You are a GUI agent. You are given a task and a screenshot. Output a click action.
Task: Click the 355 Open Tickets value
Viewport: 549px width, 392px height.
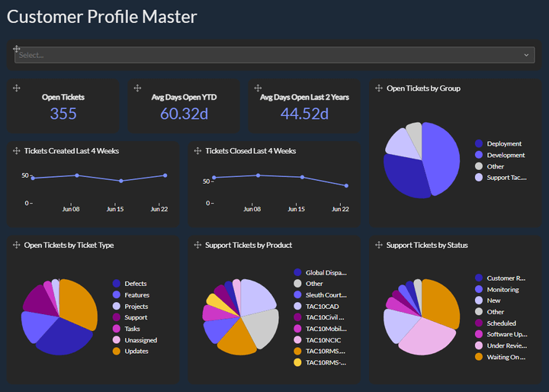(63, 114)
